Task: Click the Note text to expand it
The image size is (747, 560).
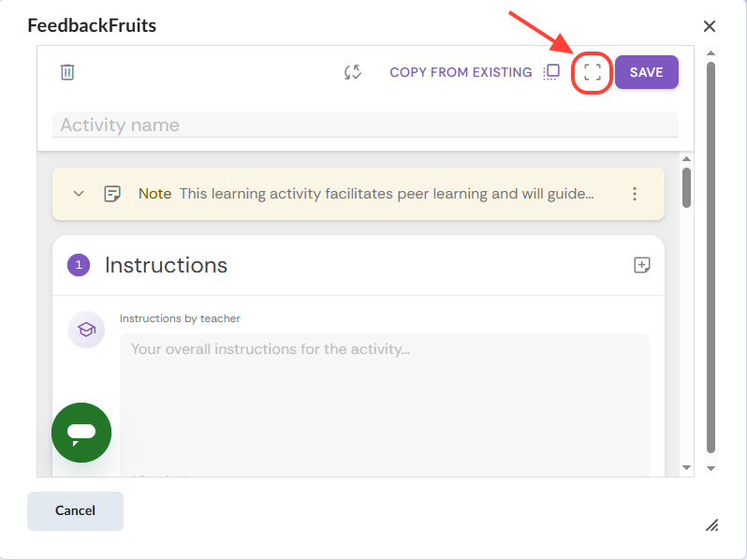Action: coord(386,194)
